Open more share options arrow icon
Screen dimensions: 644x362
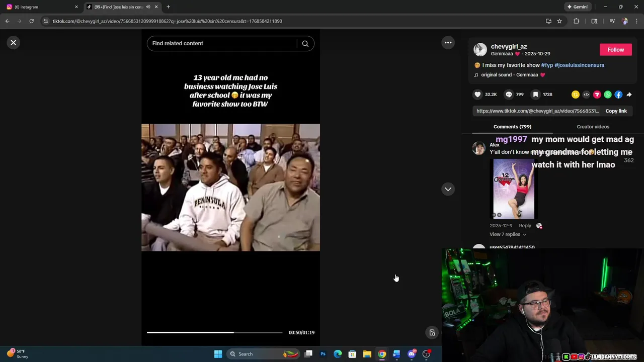(x=629, y=95)
